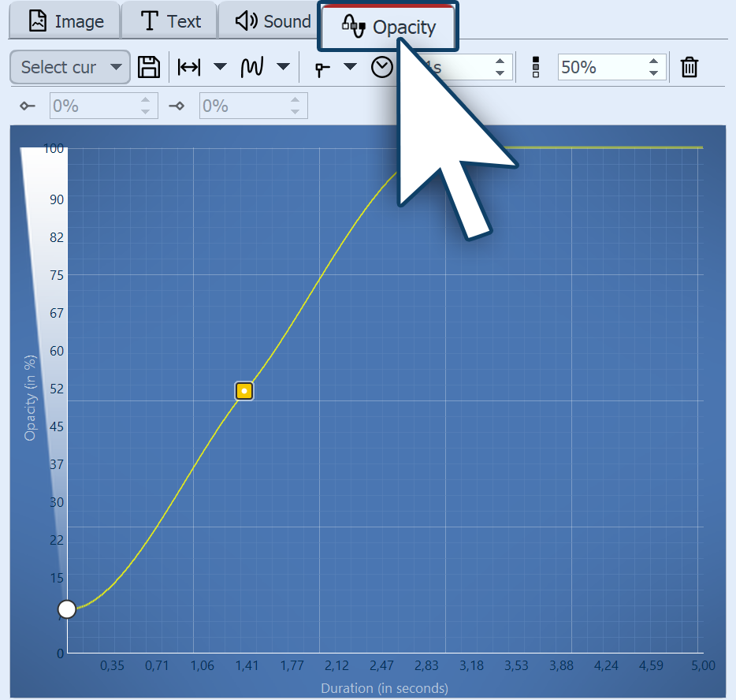736x700 pixels.
Task: Click the wave curve shape icon
Action: 252,68
